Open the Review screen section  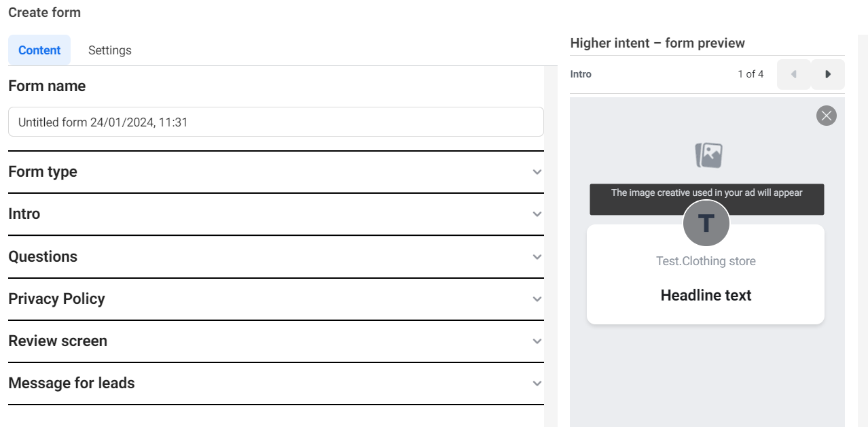[537, 341]
